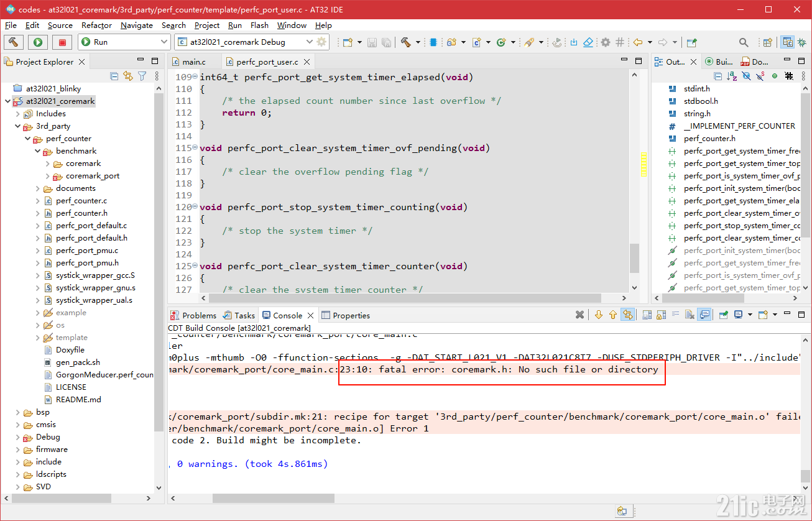Toggle Console Scroll Lock icon
Screen dimensions: 812x521
click(661, 315)
